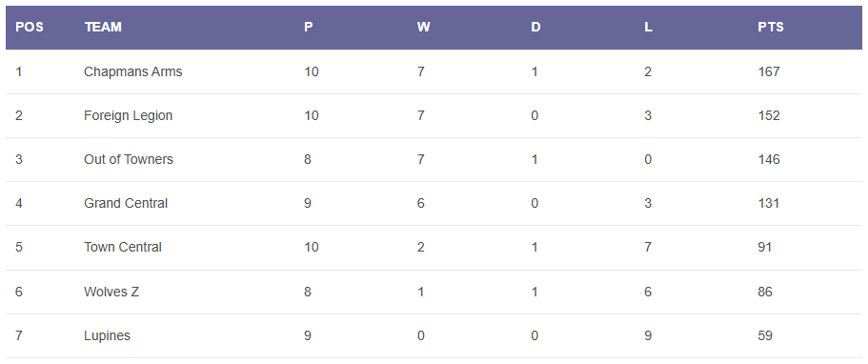The height and width of the screenshot is (364, 868).
Task: Click the 131 points value
Action: pyautogui.click(x=768, y=203)
